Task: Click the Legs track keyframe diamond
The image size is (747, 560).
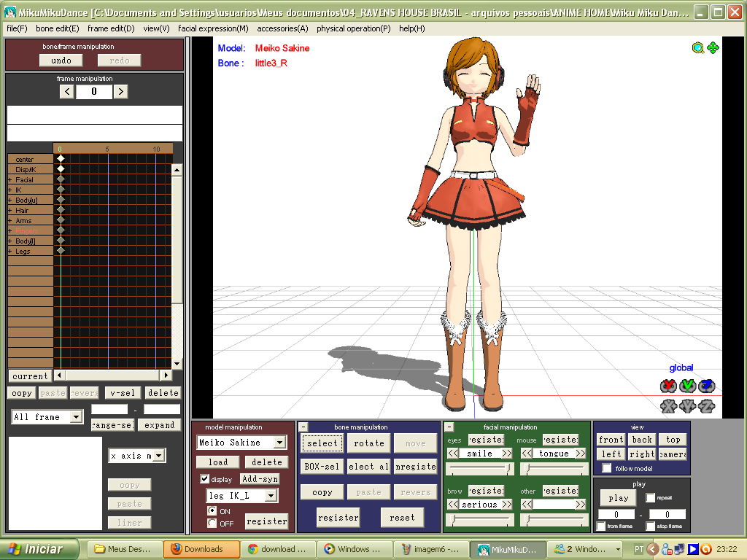Action: click(61, 251)
